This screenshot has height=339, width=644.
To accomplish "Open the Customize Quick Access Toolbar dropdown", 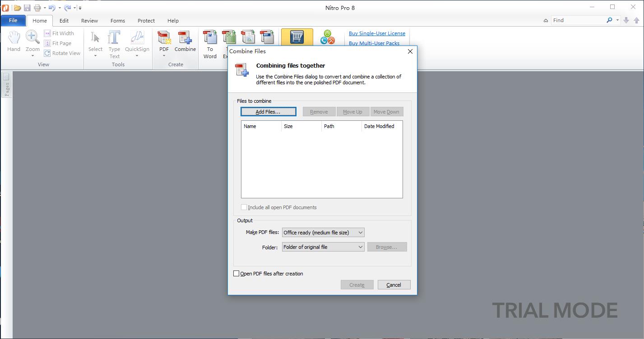I will tap(80, 8).
